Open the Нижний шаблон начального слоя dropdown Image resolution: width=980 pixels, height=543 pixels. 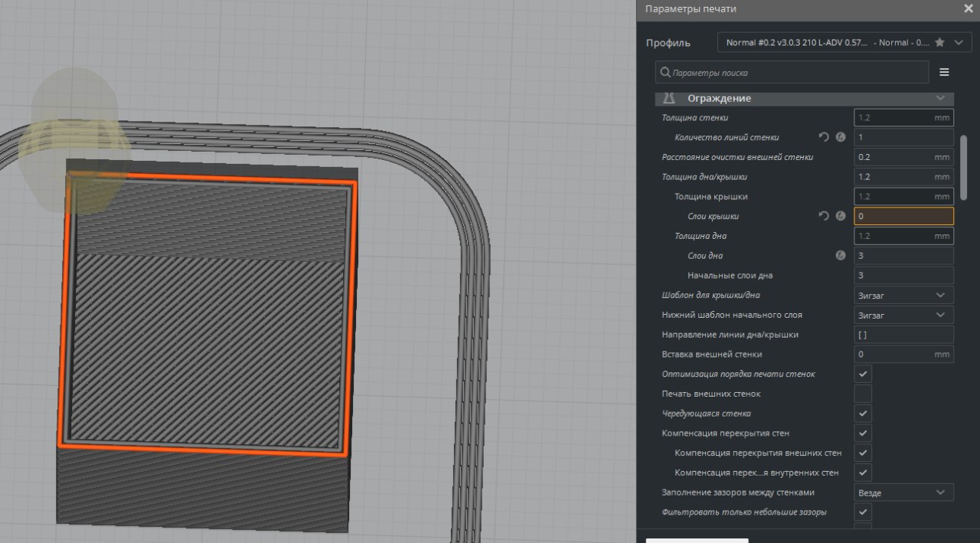pos(903,315)
